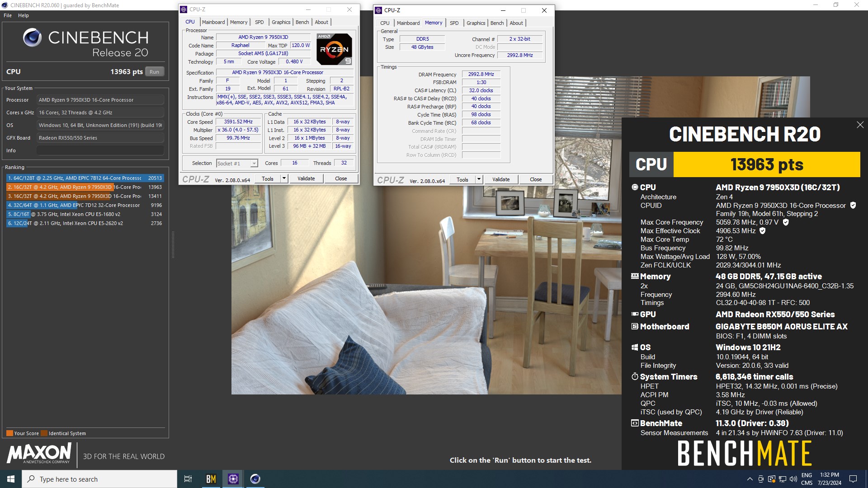The width and height of the screenshot is (868, 488).
Task: Select the Xeon E5-1680 v2 ranking row
Action: coord(85,214)
